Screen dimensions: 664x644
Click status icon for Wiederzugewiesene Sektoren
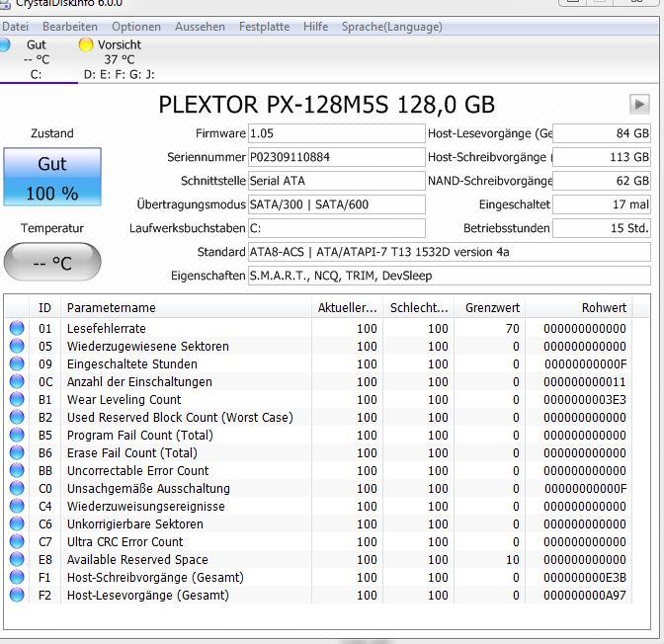(x=17, y=346)
